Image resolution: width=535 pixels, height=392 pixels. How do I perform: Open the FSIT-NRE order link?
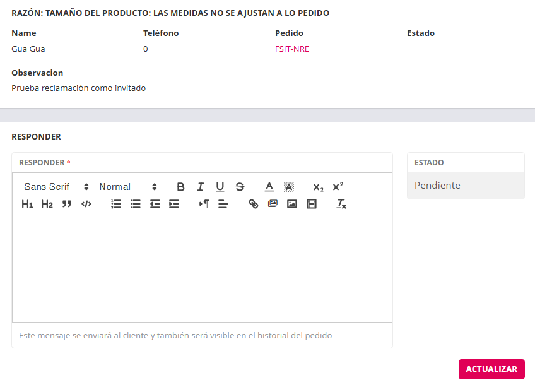(x=292, y=49)
